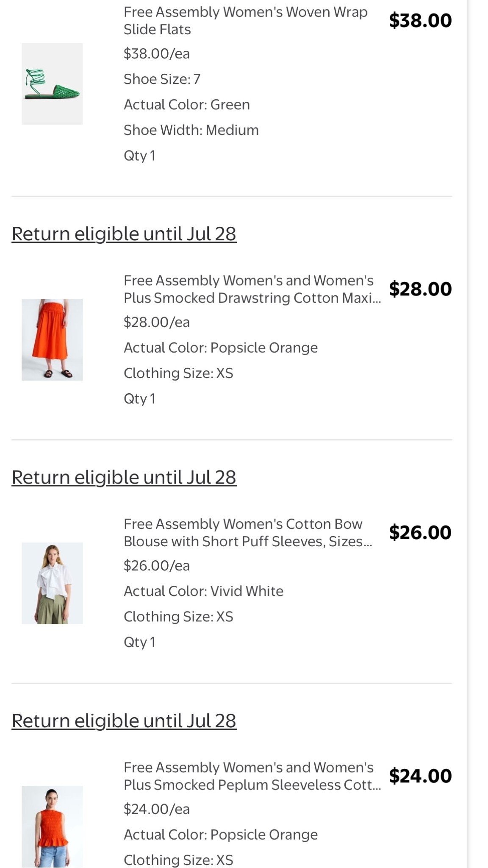
Task: Select 'Clothing Size: XS' under the maxi skirt
Action: (178, 373)
